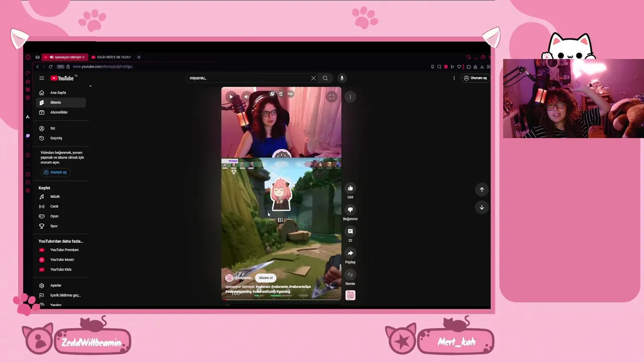Image resolution: width=644 pixels, height=362 pixels.
Task: Seek on the Shorts progress bar
Action: [x=281, y=299]
